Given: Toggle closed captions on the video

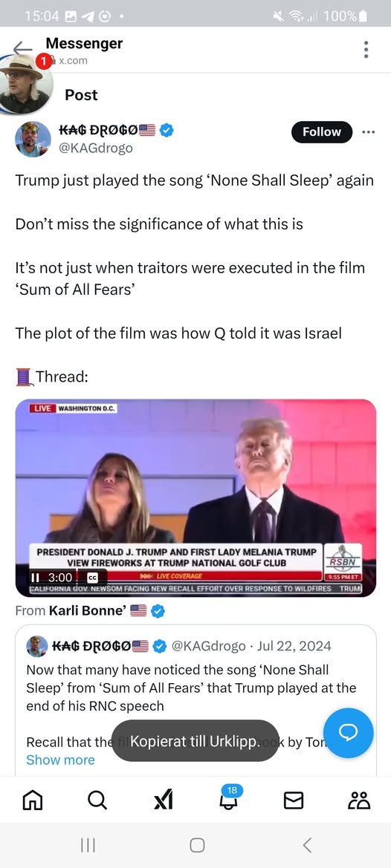Looking at the screenshot, I should point(92,578).
